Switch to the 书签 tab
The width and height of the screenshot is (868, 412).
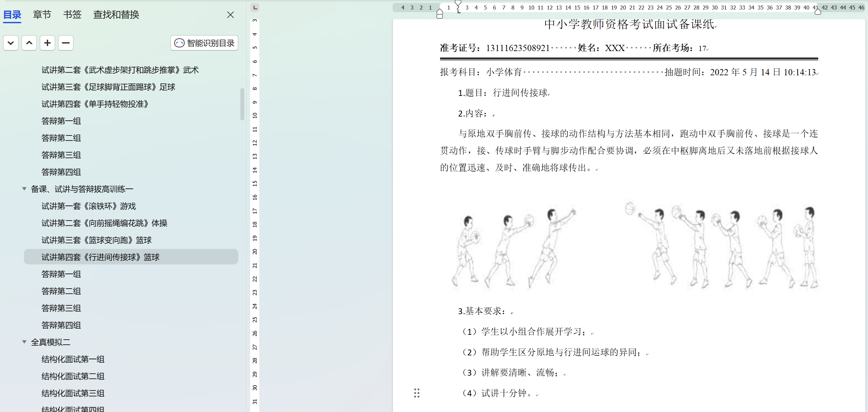(72, 15)
